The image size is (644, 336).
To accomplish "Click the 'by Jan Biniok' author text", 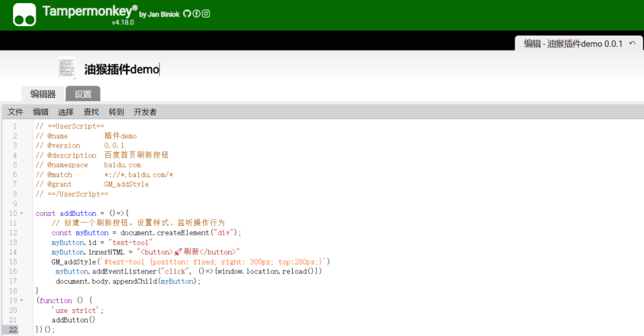I will coord(159,14).
